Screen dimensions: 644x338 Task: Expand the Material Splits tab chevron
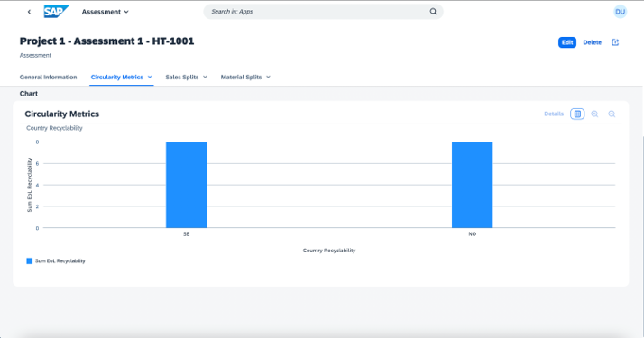[268, 77]
